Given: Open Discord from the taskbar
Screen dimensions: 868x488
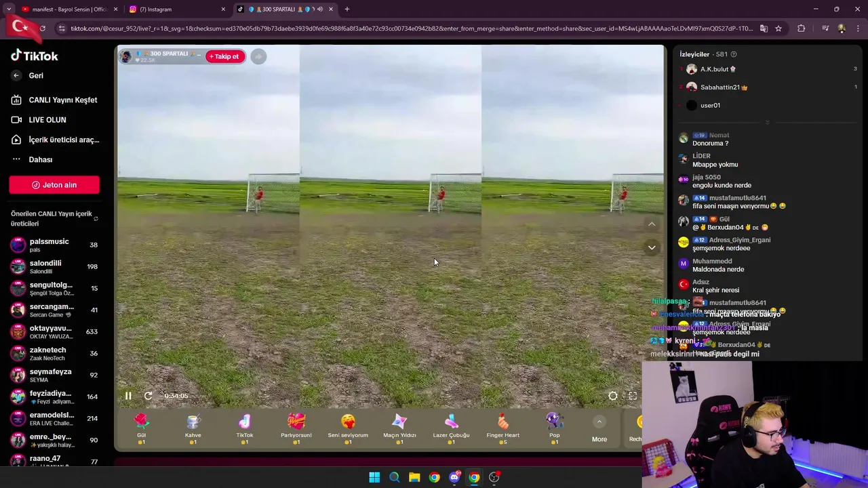Looking at the screenshot, I should click(x=454, y=477).
